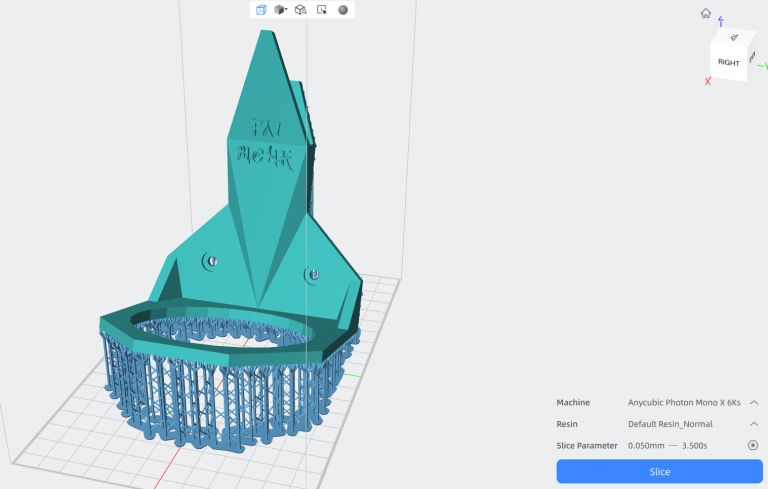Click the RIGHT face of the view cube
Image resolution: width=768 pixels, height=489 pixels.
click(x=728, y=62)
